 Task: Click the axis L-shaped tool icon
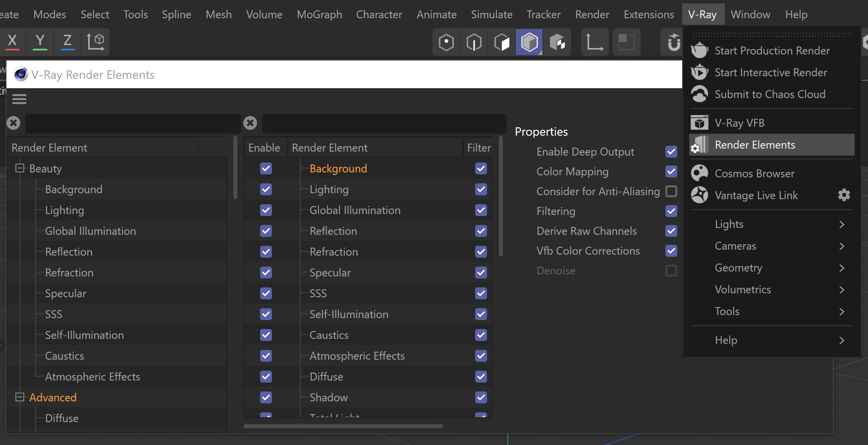[x=595, y=42]
